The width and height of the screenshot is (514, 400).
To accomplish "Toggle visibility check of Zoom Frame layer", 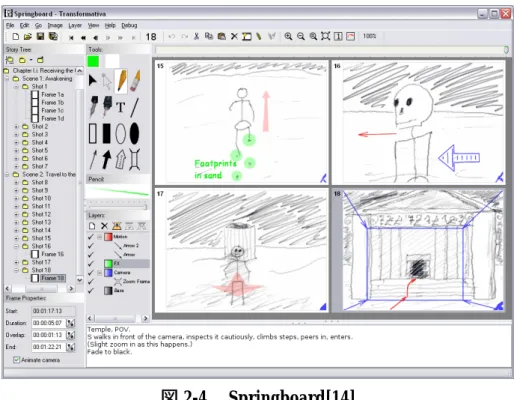I will (x=90, y=282).
